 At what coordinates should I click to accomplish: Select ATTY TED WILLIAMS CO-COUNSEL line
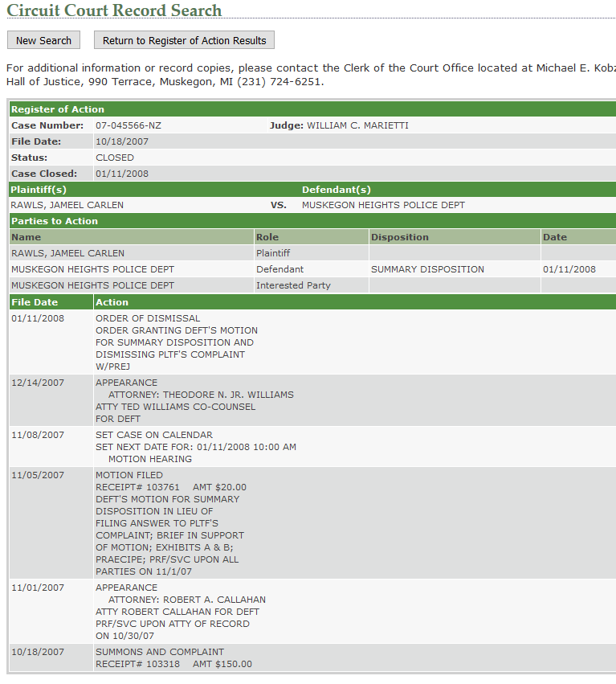pos(175,407)
